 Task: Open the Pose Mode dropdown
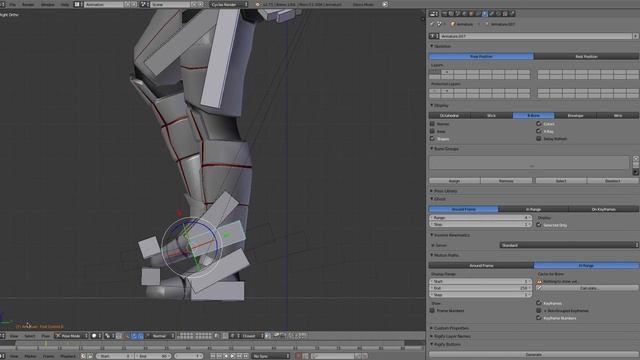pos(71,336)
